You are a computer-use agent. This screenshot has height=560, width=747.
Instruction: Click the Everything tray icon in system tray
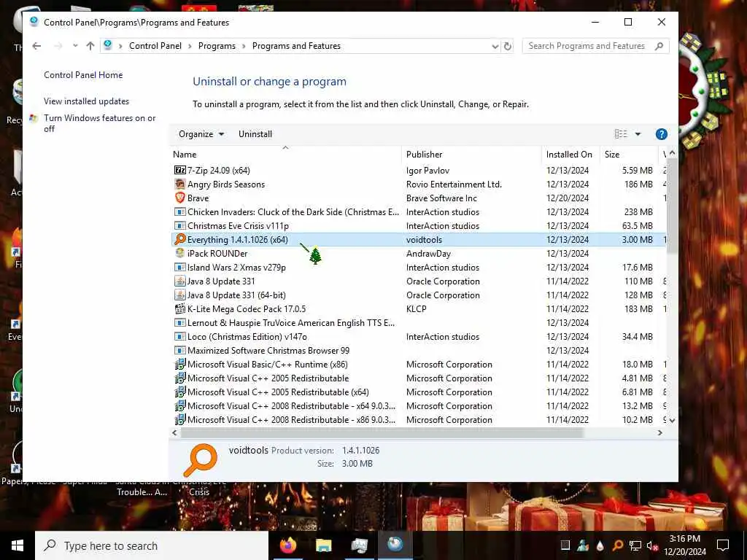pos(617,545)
